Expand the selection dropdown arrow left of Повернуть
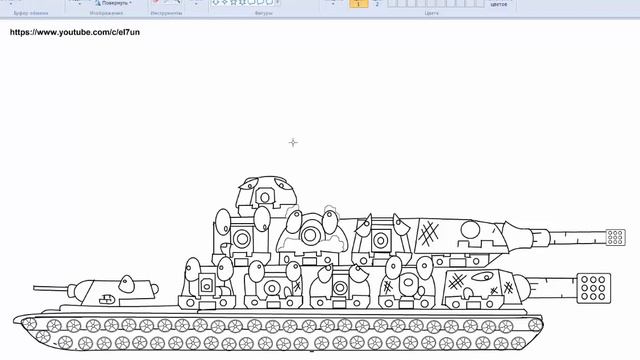This screenshot has width=640, height=360. [80, 3]
